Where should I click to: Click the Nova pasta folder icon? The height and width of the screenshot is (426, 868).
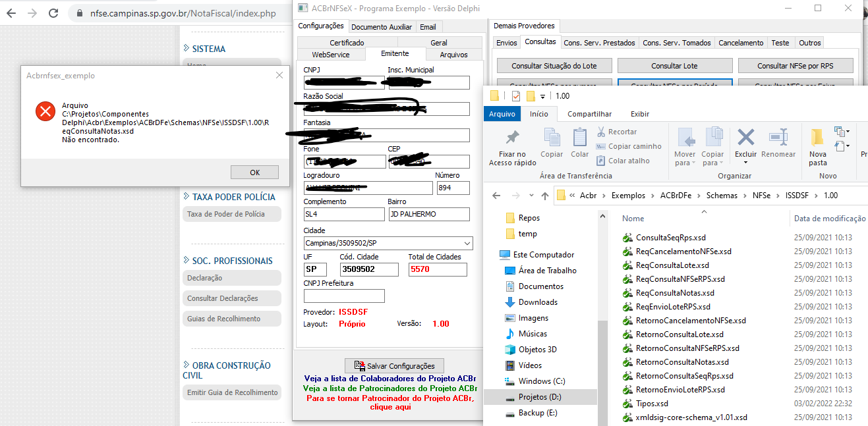pyautogui.click(x=818, y=137)
